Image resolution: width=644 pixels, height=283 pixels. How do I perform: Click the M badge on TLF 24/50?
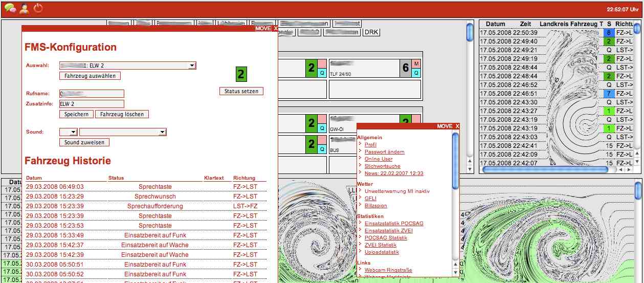point(416,63)
